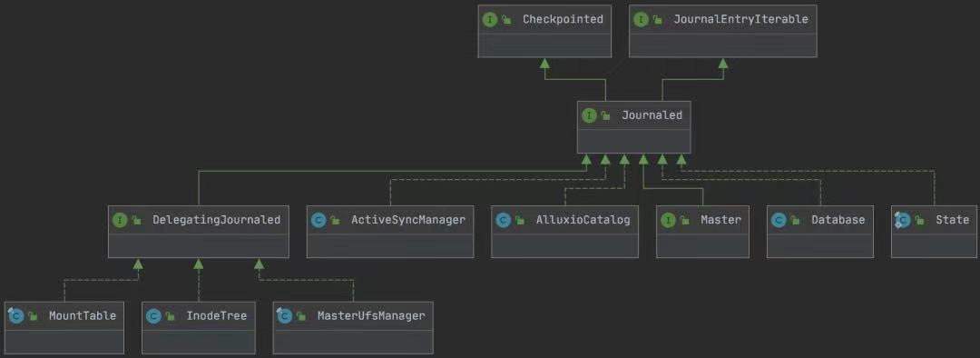This screenshot has height=358, width=980.
Task: Select the DelegatingJournaled interface node
Action: [199, 232]
